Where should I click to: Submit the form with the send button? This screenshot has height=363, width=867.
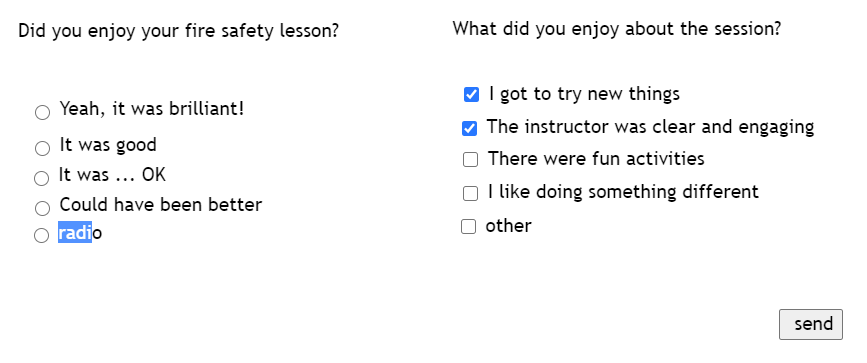tap(811, 324)
